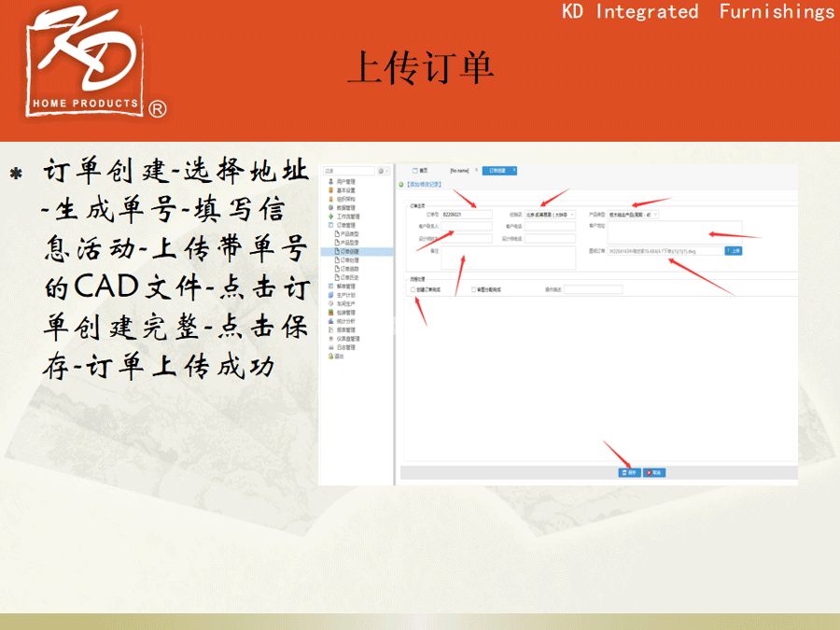Collapse the 订单管理 tree node
Screen dimensions: 840x630
click(330, 225)
